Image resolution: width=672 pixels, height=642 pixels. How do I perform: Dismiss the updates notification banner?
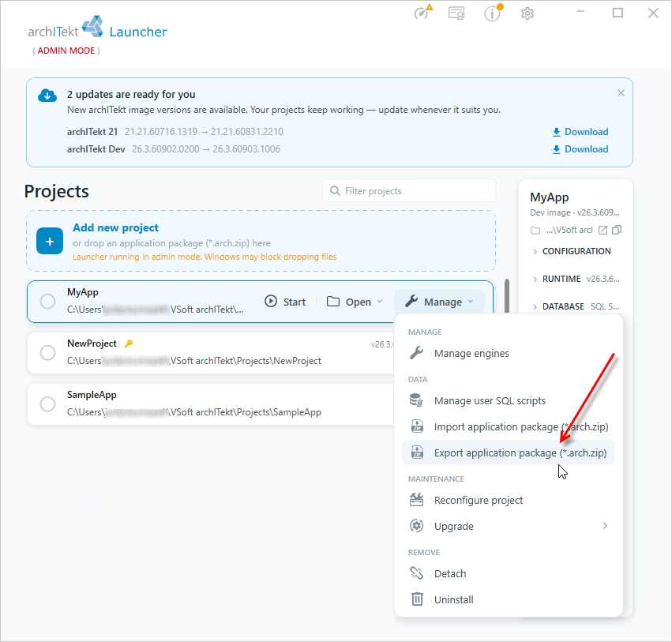point(621,93)
